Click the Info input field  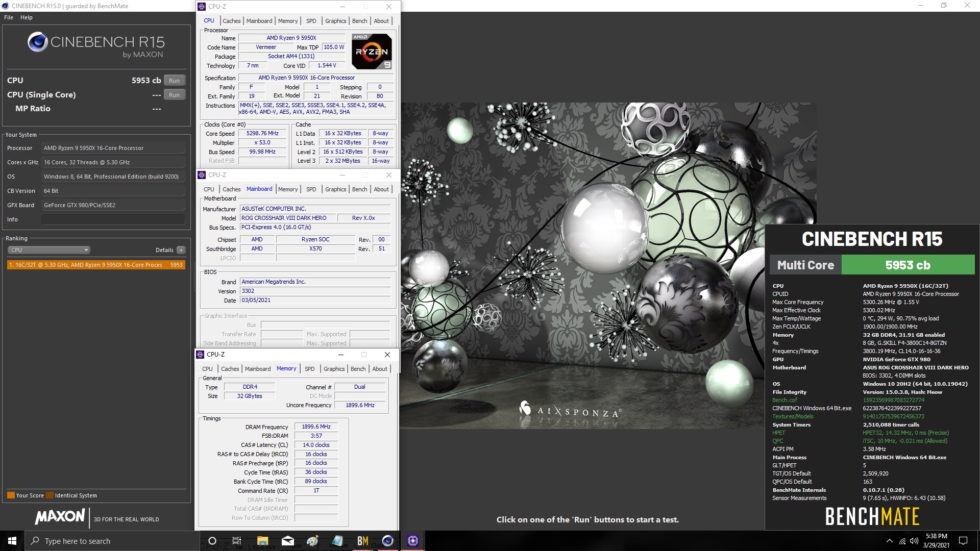(113, 219)
